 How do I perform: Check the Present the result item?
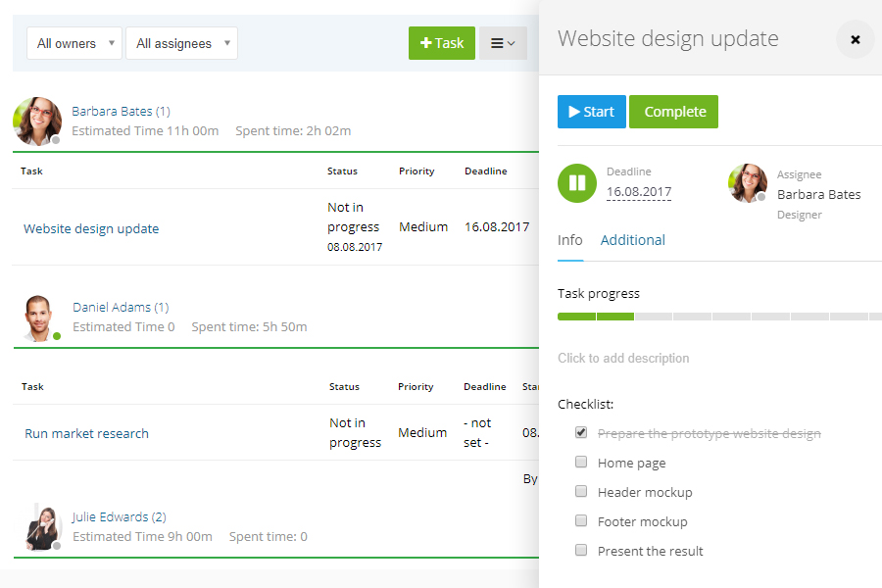tap(581, 551)
